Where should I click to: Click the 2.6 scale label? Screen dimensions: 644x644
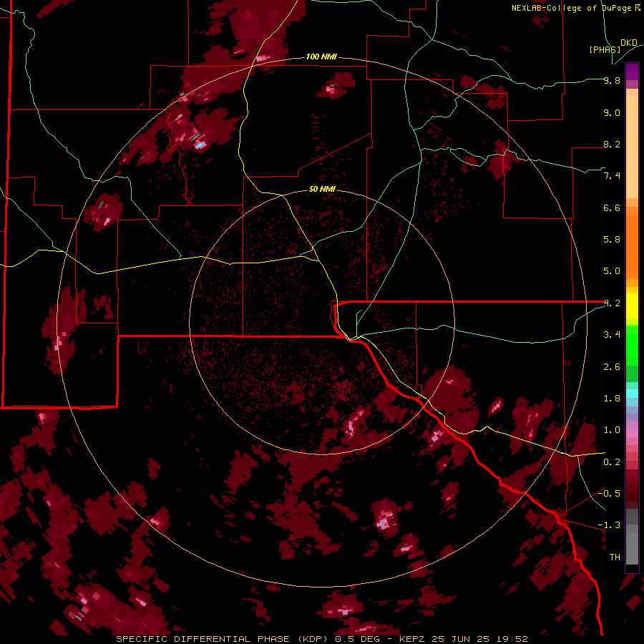click(x=612, y=367)
